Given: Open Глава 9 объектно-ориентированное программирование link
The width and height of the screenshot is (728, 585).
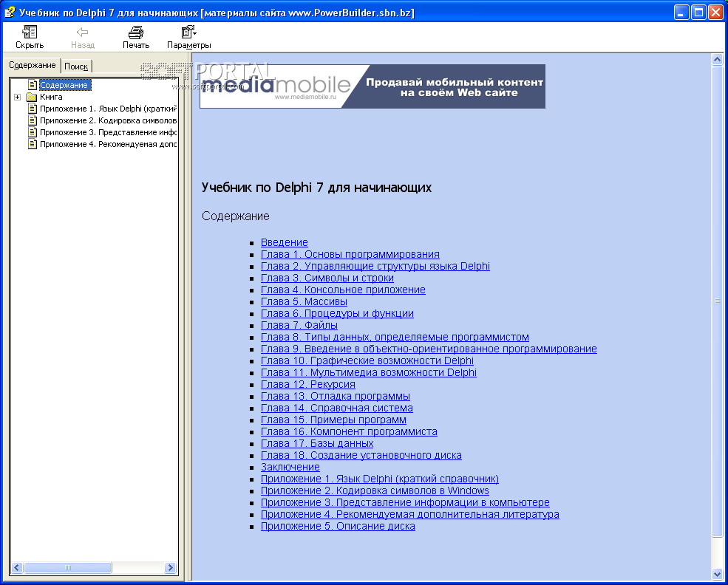Looking at the screenshot, I should pyautogui.click(x=429, y=349).
